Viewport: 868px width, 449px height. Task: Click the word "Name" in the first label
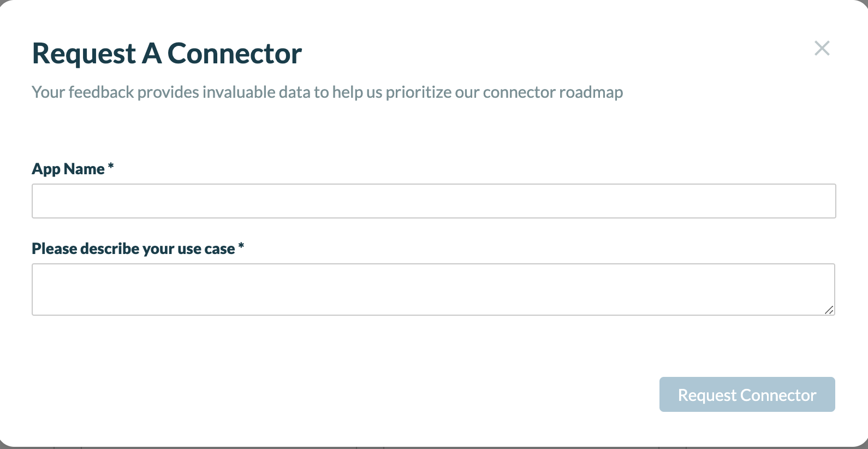coord(84,169)
